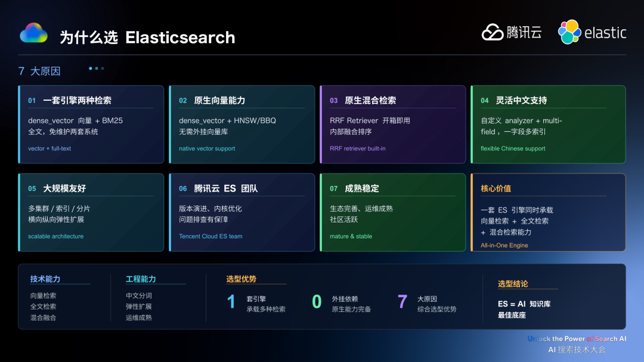The height and width of the screenshot is (362, 644).
Task: Click the mature & stable caption
Action: coord(351,236)
